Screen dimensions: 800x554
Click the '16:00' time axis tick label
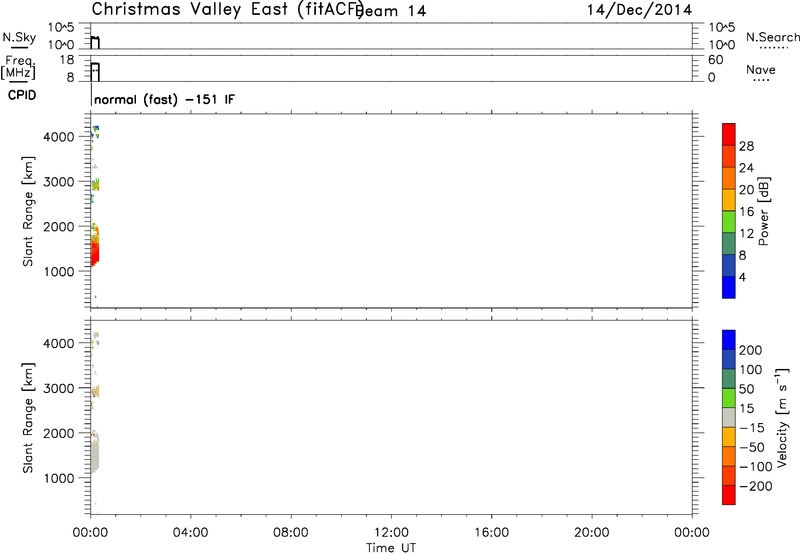491,533
